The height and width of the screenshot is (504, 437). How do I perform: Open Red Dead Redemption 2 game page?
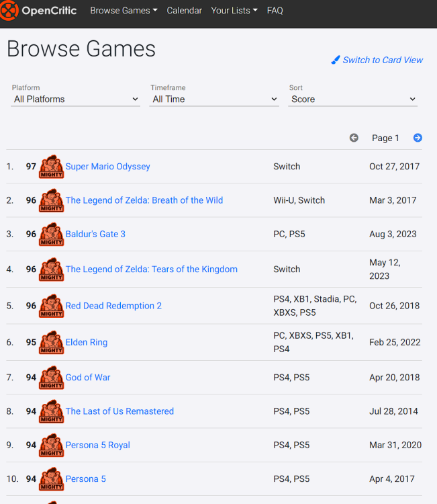[x=113, y=306]
